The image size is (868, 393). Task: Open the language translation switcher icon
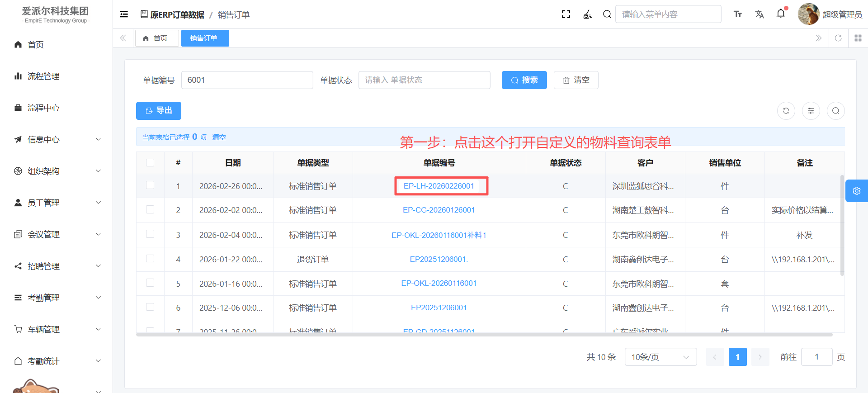click(759, 14)
